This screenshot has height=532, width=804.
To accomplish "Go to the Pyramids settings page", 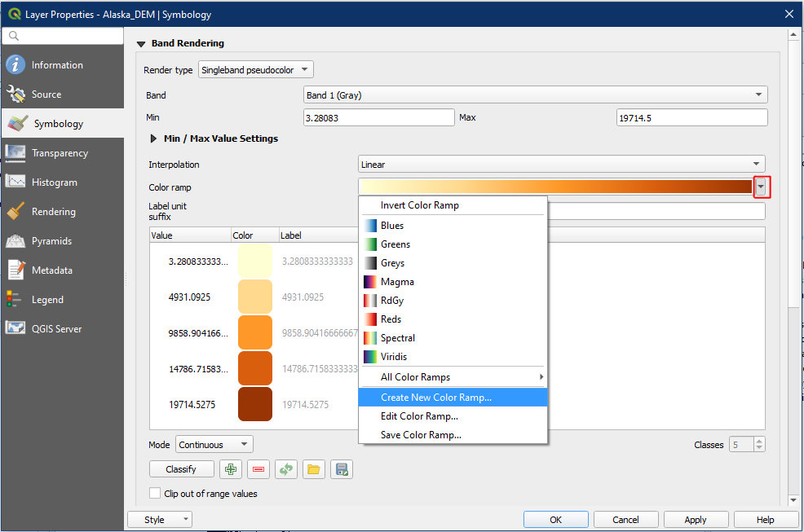I will [51, 241].
